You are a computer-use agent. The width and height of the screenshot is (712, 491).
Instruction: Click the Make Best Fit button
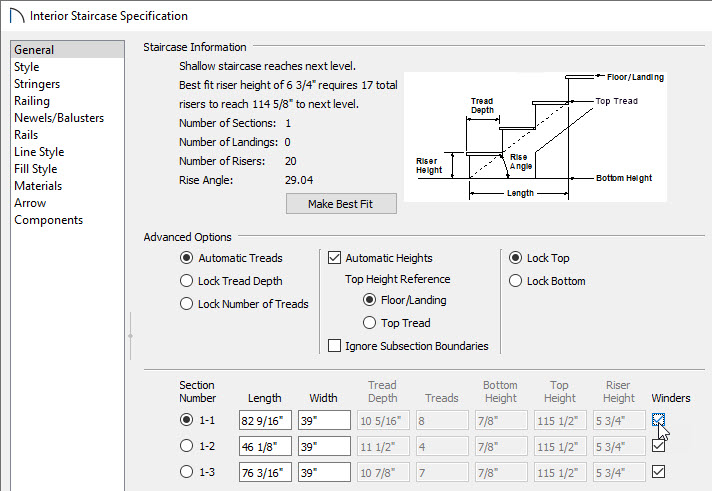click(x=341, y=204)
